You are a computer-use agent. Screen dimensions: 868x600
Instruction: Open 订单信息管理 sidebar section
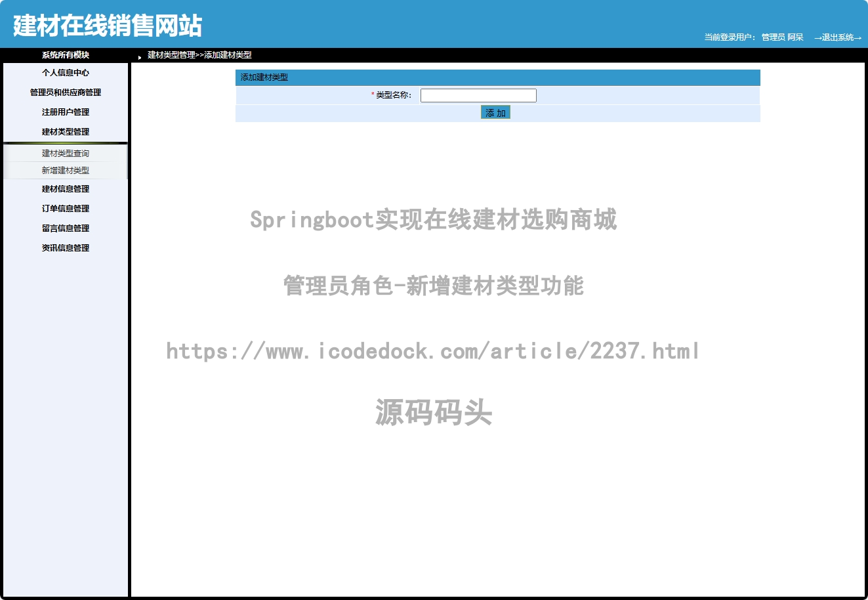click(x=66, y=209)
